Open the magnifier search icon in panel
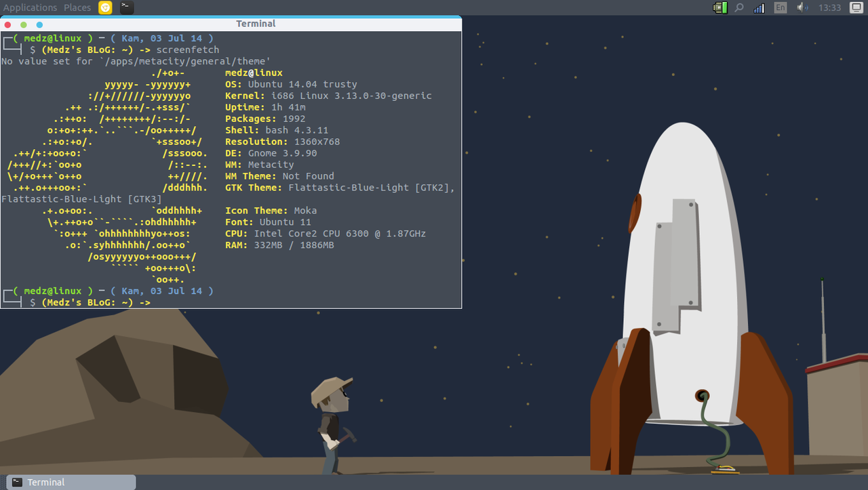Screen dimensions: 868x490 pyautogui.click(x=739, y=7)
